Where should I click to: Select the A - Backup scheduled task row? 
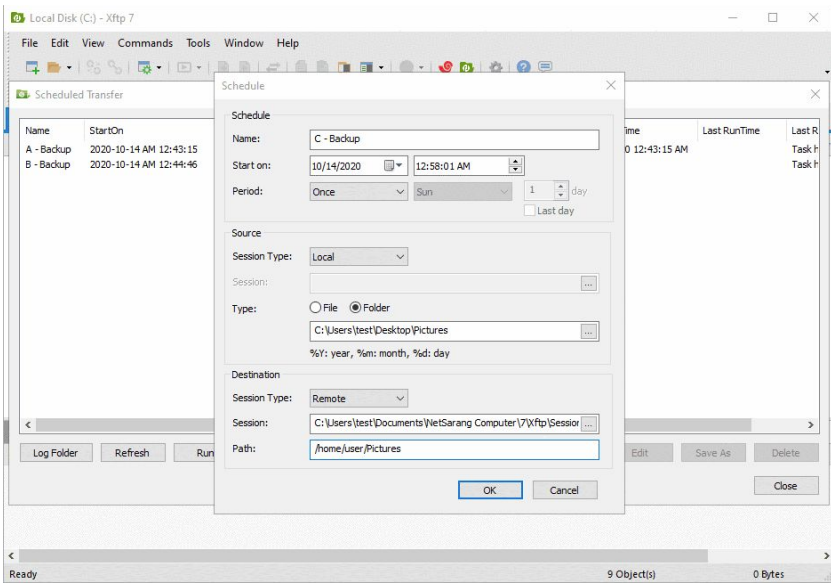[x=112, y=149]
